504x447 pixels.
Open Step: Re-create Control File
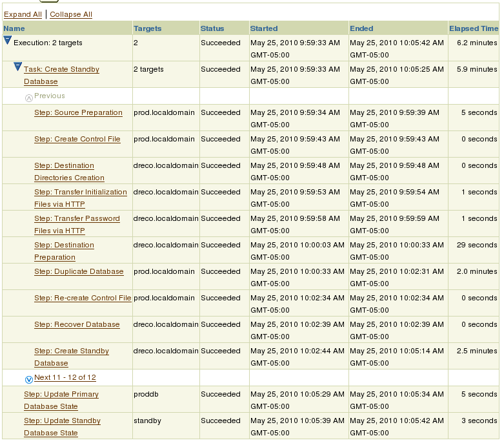tap(83, 298)
